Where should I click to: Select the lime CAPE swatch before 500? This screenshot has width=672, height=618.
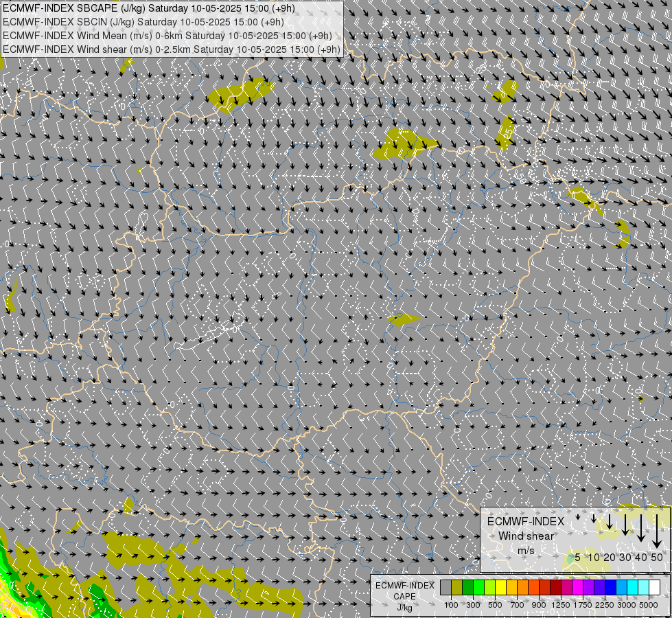490,588
